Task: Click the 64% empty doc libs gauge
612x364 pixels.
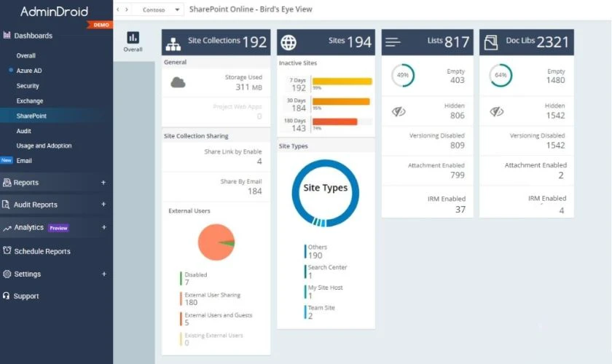Action: [x=501, y=75]
